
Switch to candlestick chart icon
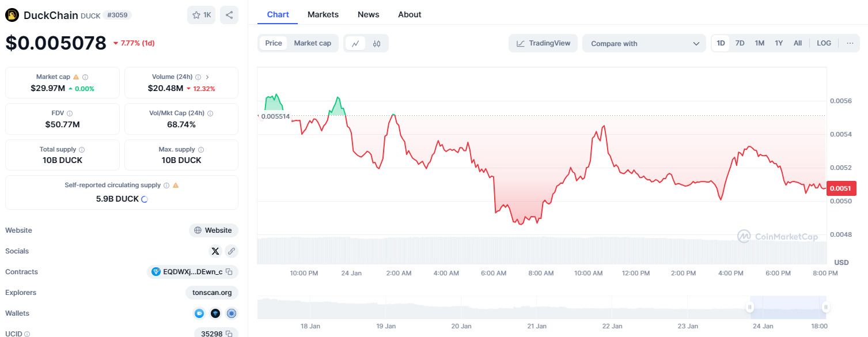(377, 43)
